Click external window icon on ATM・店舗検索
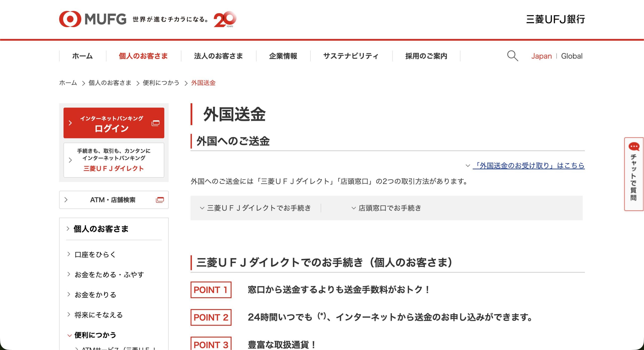 point(160,200)
